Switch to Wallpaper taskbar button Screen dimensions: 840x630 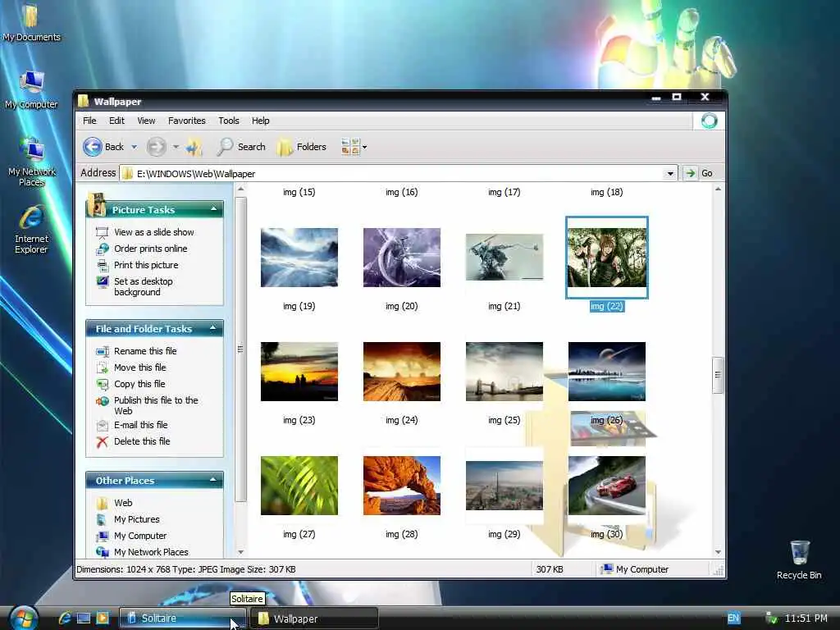point(314,619)
